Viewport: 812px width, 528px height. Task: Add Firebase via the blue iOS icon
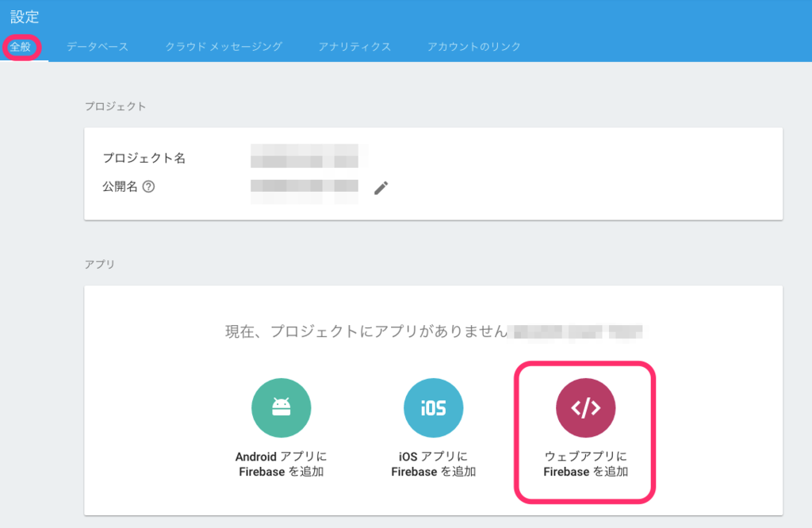tap(434, 408)
